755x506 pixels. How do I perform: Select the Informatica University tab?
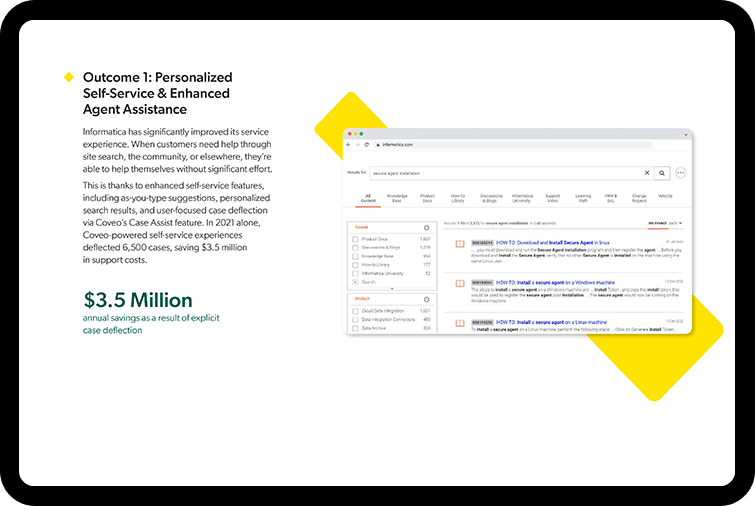[522, 199]
